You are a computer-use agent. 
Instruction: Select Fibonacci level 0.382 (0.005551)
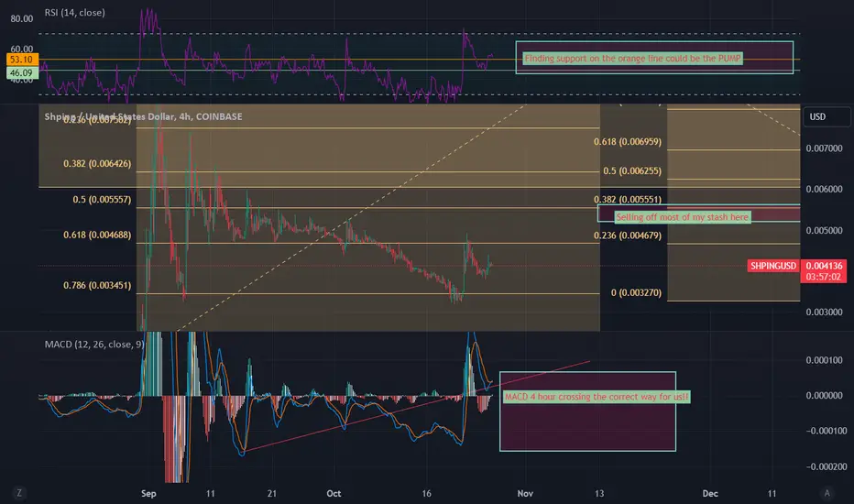pyautogui.click(x=628, y=200)
